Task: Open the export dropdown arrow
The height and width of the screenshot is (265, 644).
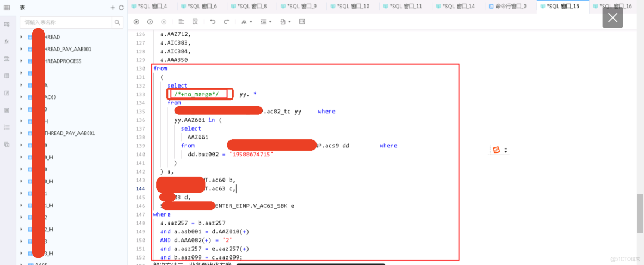Action: pos(289,22)
